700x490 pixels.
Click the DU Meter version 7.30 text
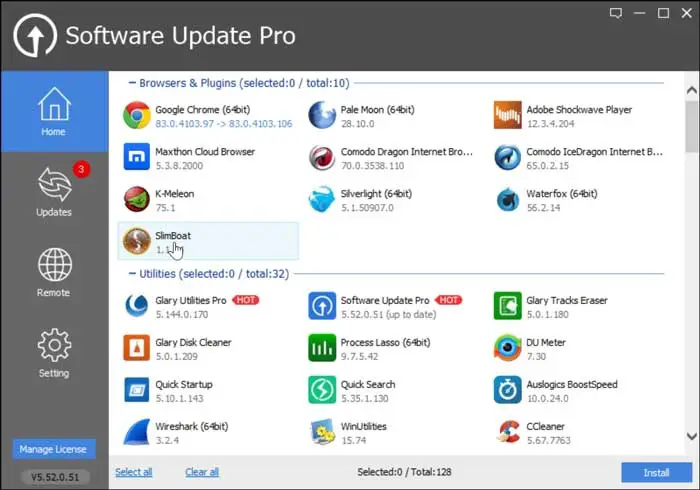(536, 356)
